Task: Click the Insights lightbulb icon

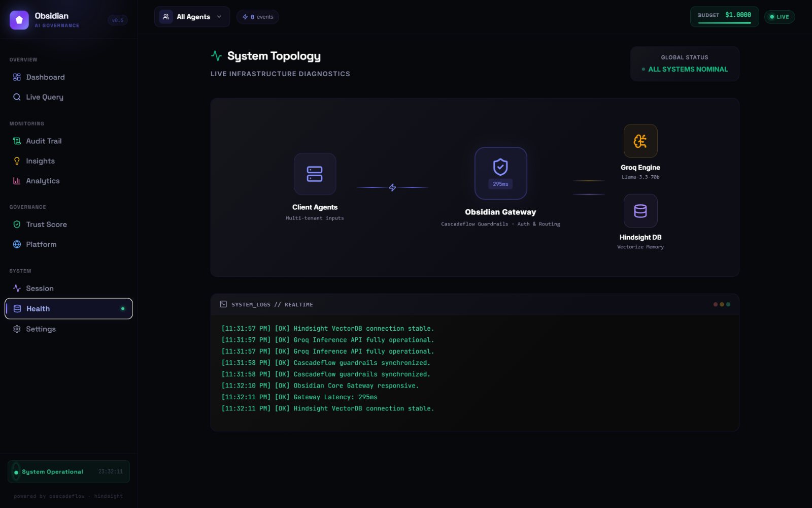Action: (x=17, y=161)
